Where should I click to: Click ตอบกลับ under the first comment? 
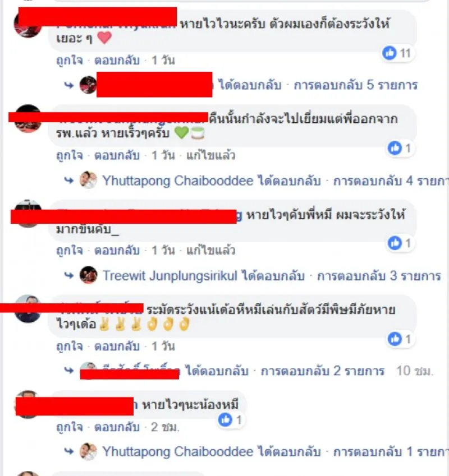tap(117, 61)
